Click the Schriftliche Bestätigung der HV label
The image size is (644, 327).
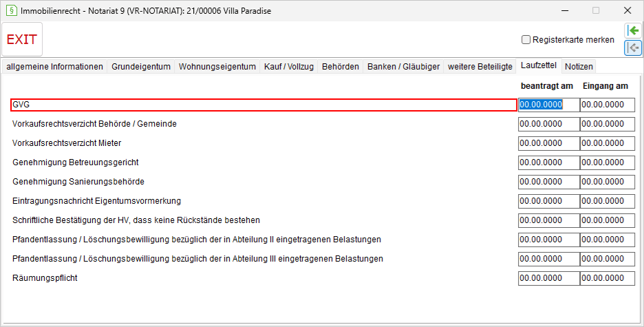pos(136,220)
